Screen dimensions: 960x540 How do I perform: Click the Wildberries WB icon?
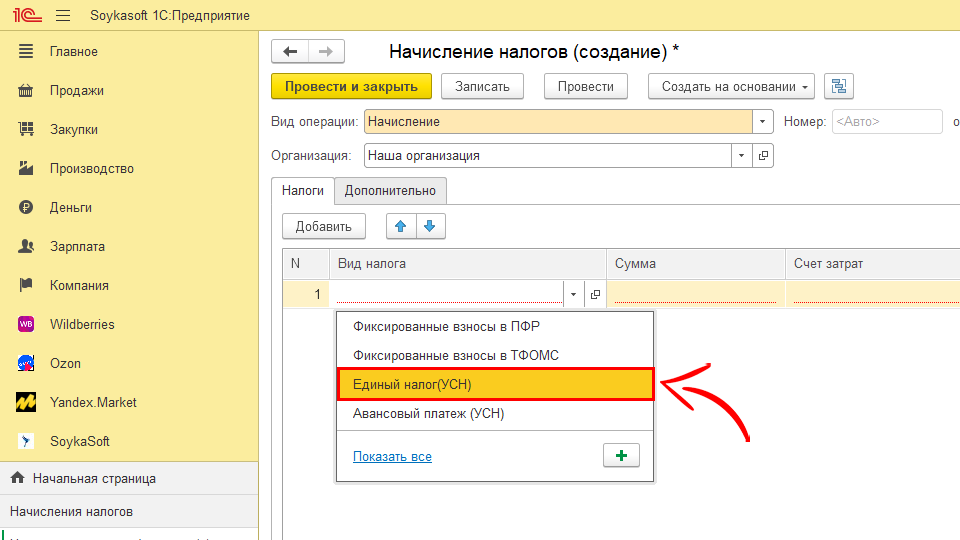click(x=26, y=324)
